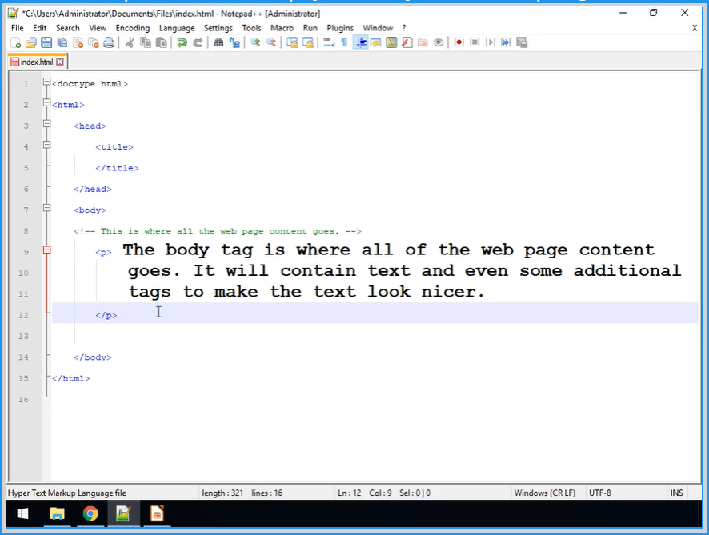This screenshot has width=709, height=535.
Task: Click the UTF-8 encoding status field
Action: (x=600, y=493)
